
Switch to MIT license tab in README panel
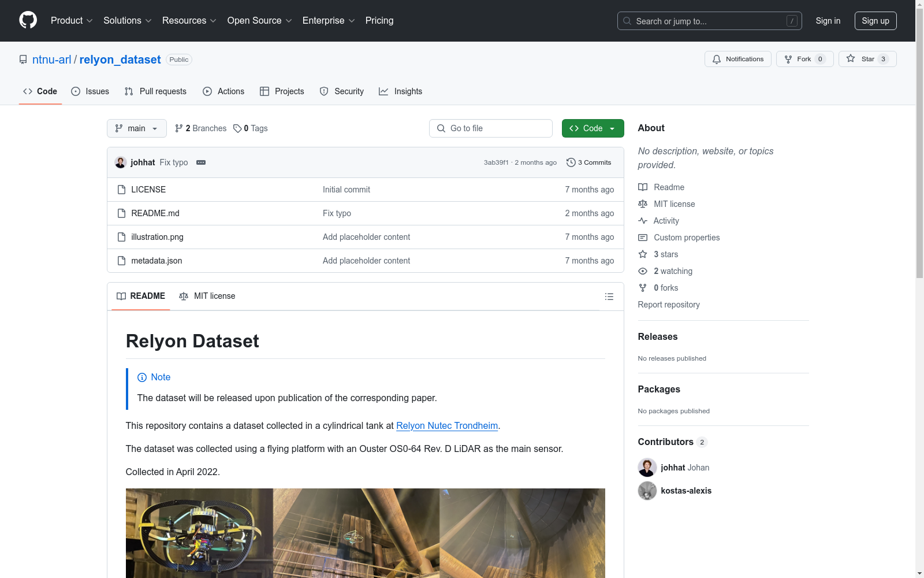coord(207,296)
